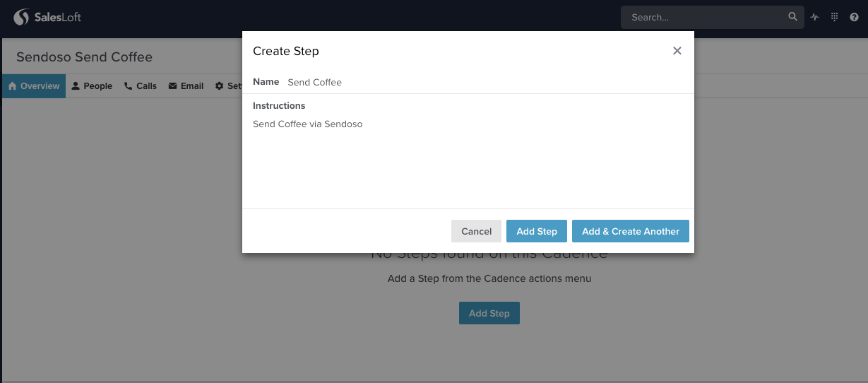Switch to the Calls tab
Image resolution: width=868 pixels, height=383 pixels.
coord(141,86)
